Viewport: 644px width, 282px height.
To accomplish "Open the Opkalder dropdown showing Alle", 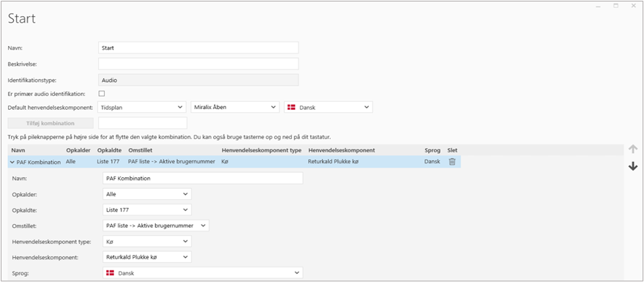I will [x=147, y=194].
